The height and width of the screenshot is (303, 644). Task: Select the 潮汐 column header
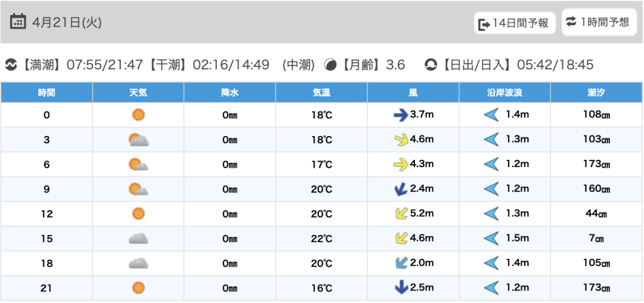597,93
